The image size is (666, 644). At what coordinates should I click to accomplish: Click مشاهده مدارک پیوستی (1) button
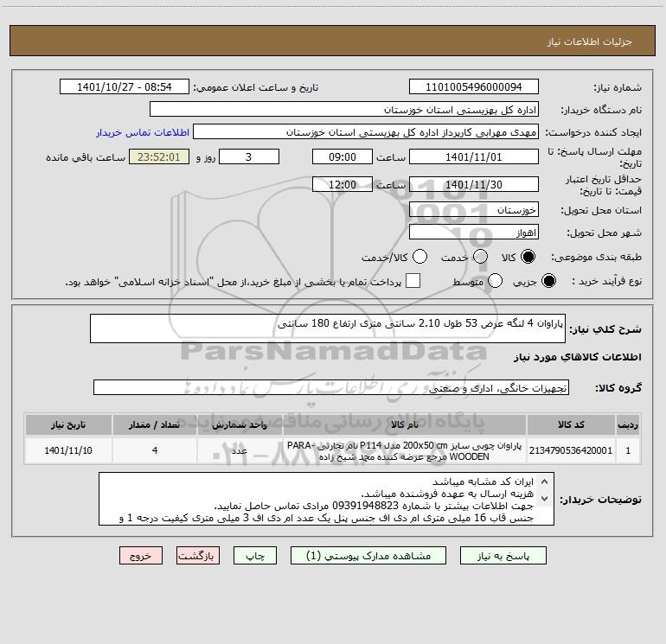click(368, 556)
